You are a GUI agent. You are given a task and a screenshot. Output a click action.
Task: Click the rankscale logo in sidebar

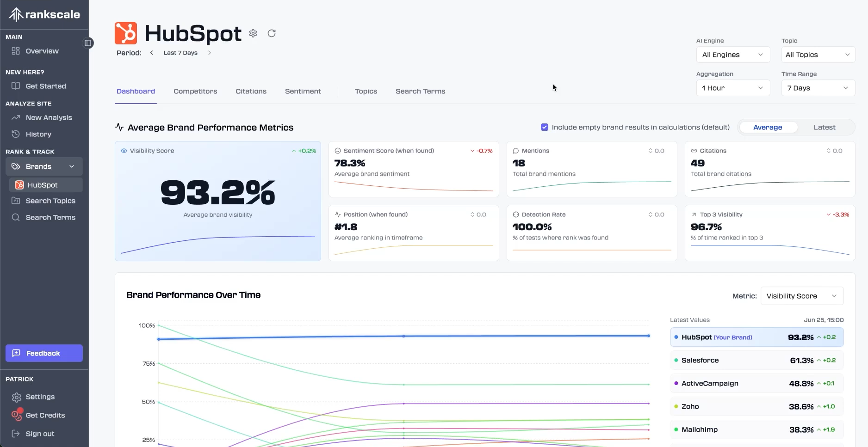[44, 14]
